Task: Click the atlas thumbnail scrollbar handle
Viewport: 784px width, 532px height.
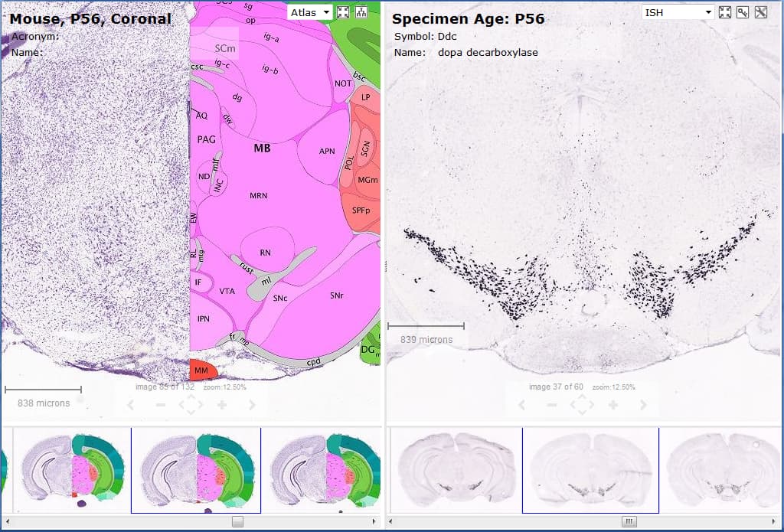Action: click(x=238, y=521)
